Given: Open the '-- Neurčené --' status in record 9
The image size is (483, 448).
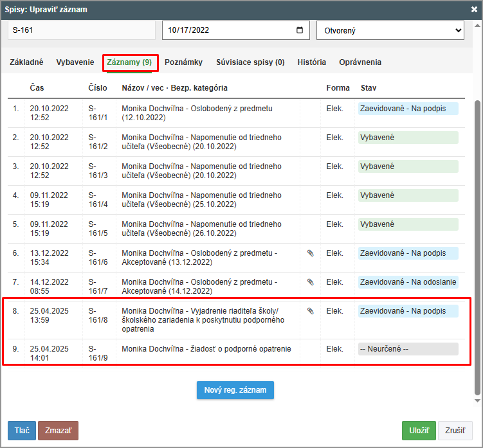Looking at the screenshot, I should [x=408, y=349].
